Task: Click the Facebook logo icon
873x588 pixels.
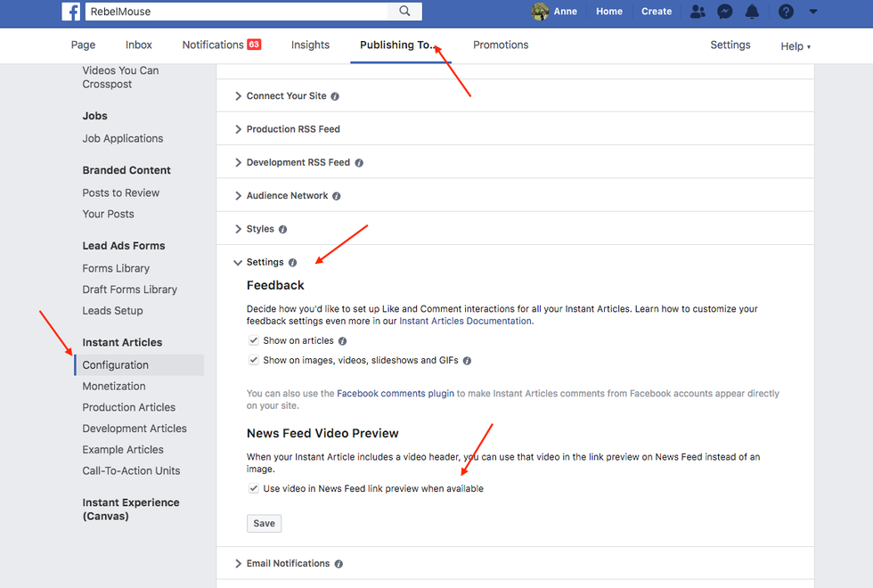Action: point(71,12)
